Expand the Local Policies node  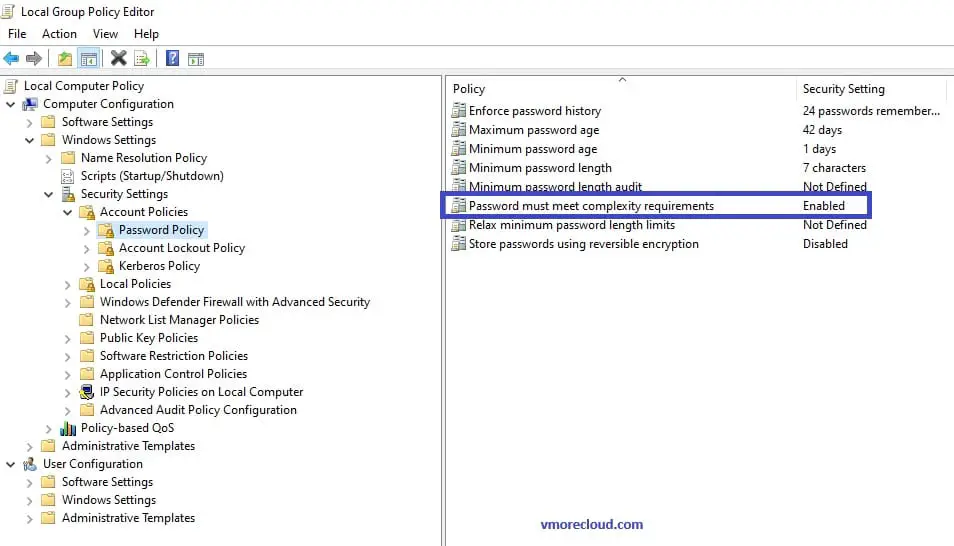tap(68, 285)
